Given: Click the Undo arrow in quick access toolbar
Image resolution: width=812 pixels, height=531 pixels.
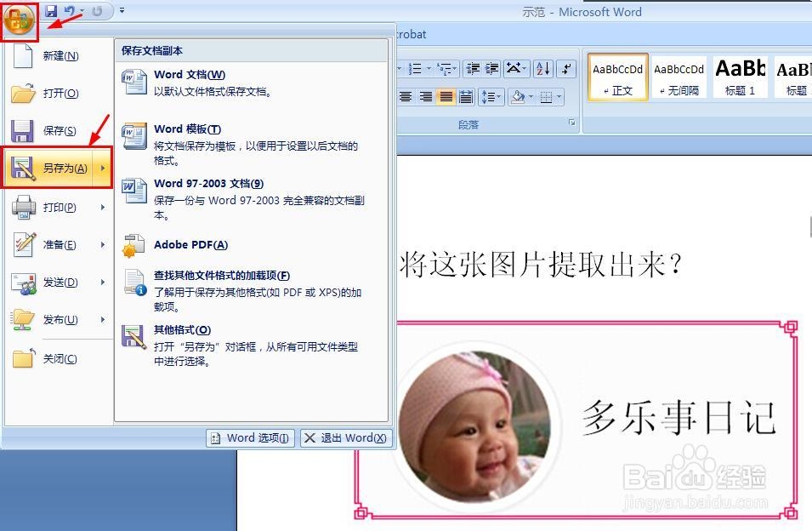Looking at the screenshot, I should pos(70,11).
